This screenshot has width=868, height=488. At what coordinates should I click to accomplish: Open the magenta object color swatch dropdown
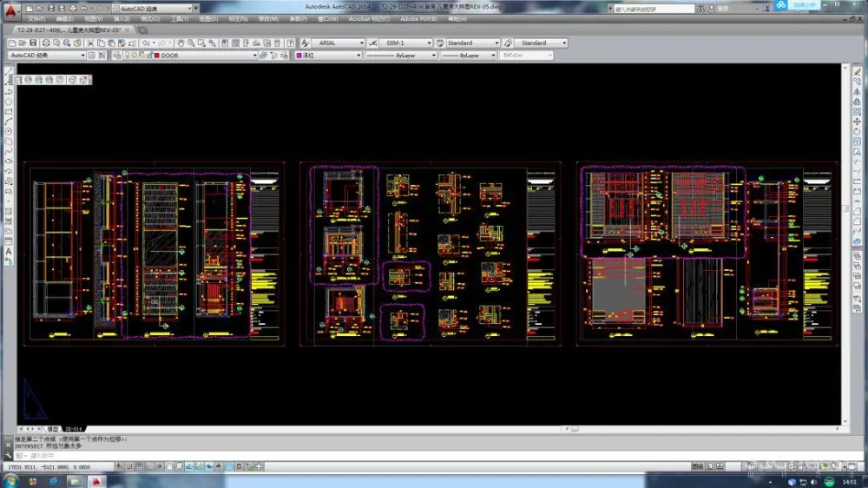pyautogui.click(x=328, y=55)
